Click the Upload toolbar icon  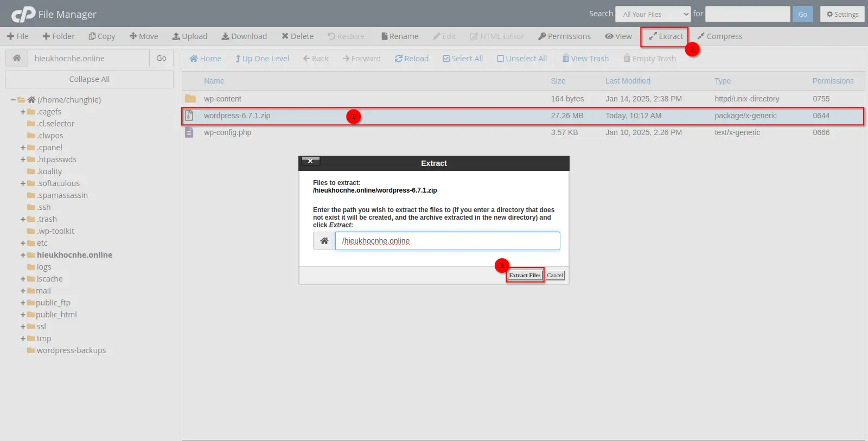coord(176,36)
